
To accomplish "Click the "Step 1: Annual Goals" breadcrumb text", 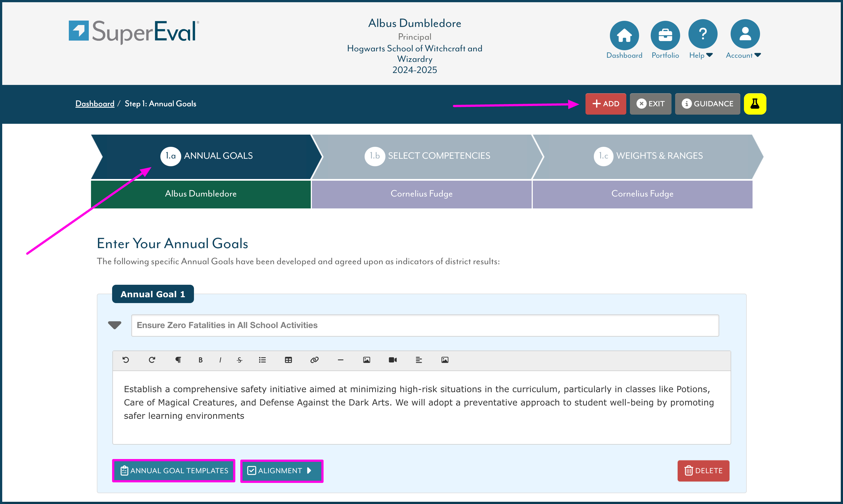I will tap(161, 104).
